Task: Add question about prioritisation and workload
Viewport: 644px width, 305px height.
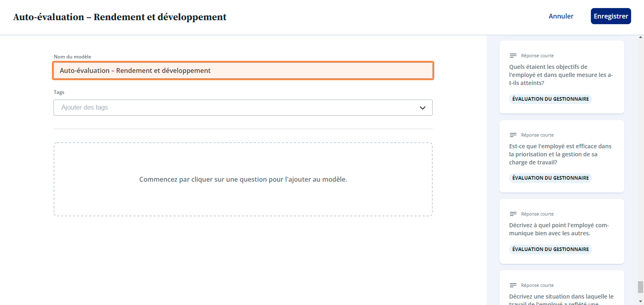Action: point(561,156)
